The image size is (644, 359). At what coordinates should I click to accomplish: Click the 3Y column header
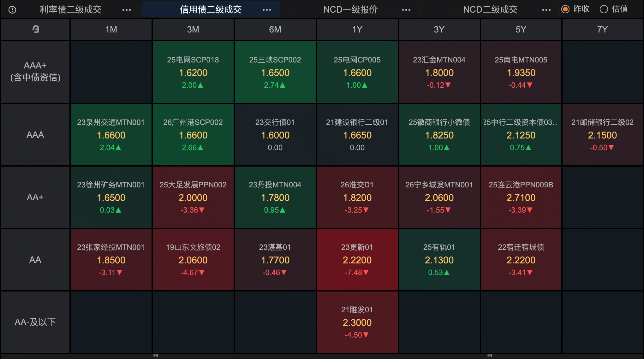[x=439, y=29]
